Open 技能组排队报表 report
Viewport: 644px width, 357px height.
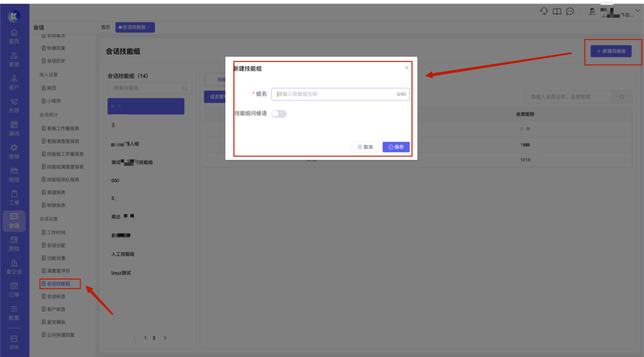click(60, 180)
